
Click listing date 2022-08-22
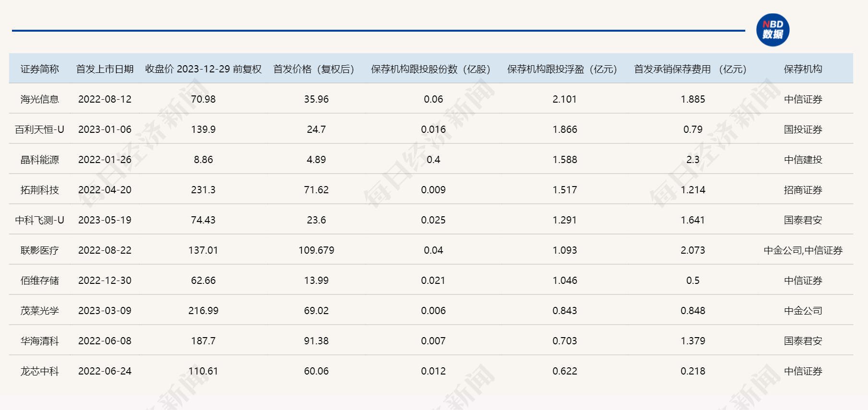pos(105,250)
